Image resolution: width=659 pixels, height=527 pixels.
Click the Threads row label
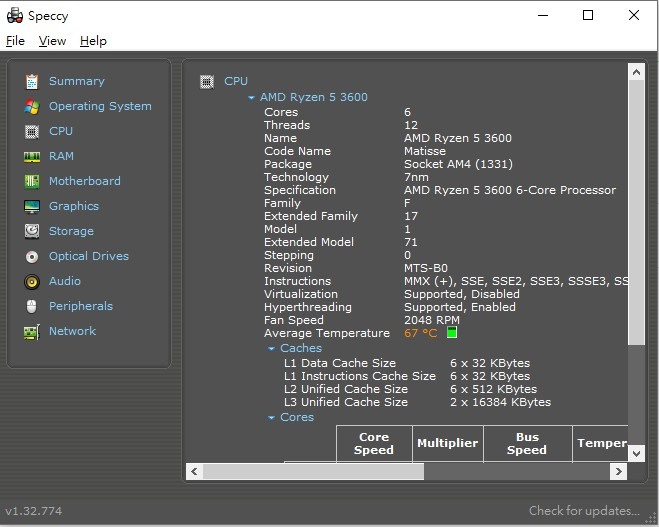coord(287,125)
